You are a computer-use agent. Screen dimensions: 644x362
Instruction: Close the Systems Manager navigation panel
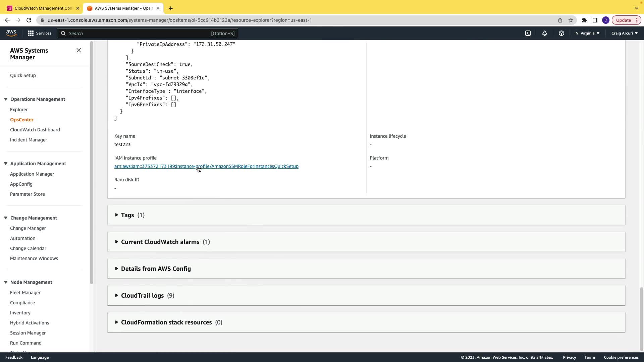(x=79, y=50)
